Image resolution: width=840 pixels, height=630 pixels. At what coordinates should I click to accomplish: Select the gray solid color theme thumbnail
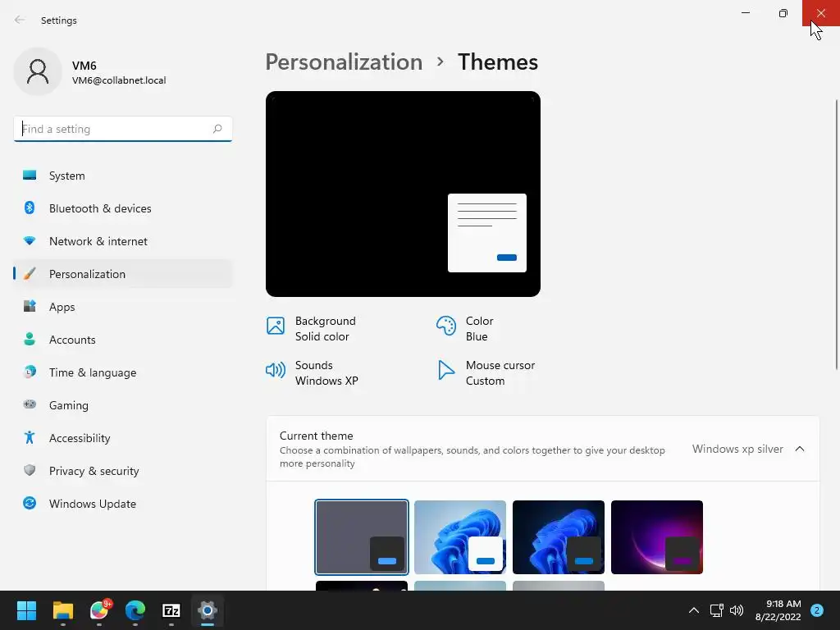coord(362,536)
